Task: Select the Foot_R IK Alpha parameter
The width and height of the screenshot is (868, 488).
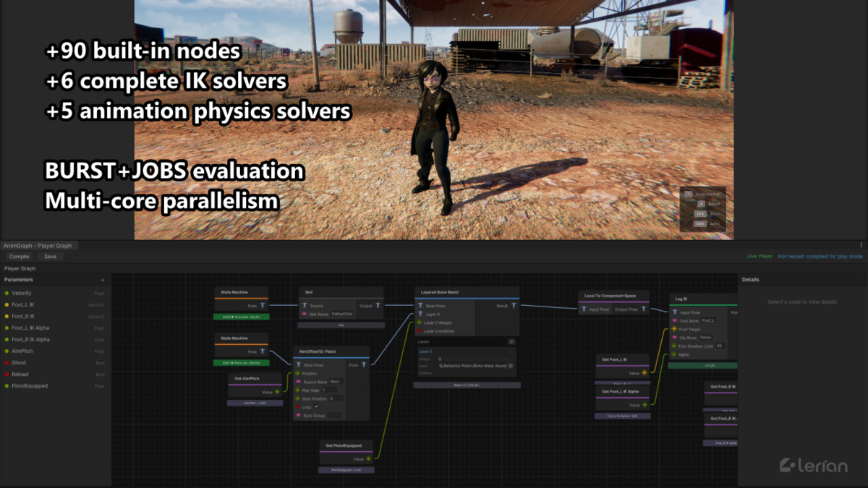Action: 55,339
